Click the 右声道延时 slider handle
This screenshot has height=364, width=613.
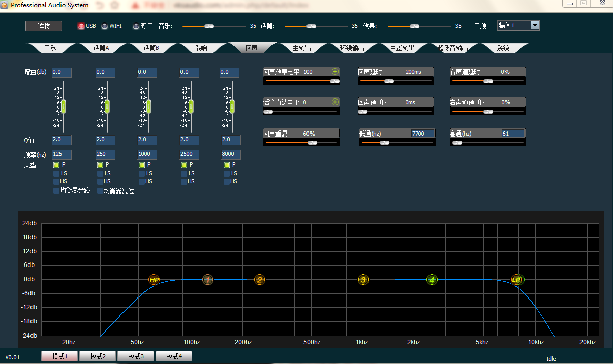coord(488,81)
